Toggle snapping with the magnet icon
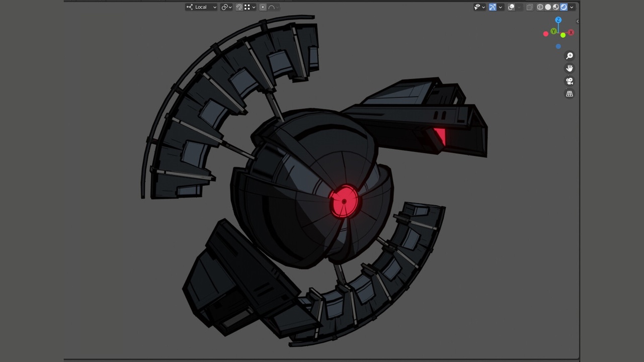This screenshot has width=644, height=362. tap(239, 7)
